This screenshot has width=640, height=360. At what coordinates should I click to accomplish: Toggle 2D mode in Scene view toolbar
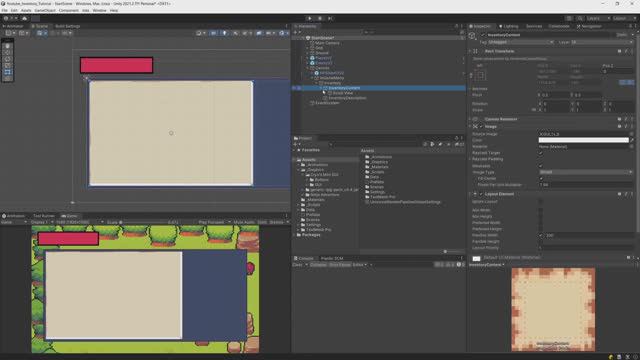(x=213, y=33)
